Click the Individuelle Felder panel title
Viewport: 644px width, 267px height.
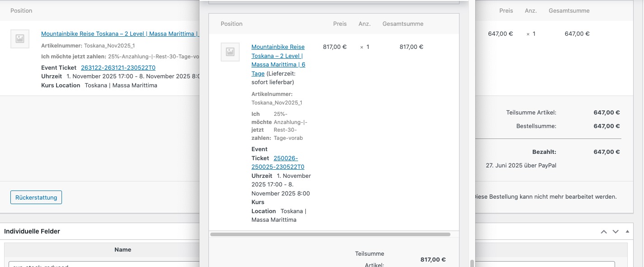click(32, 231)
